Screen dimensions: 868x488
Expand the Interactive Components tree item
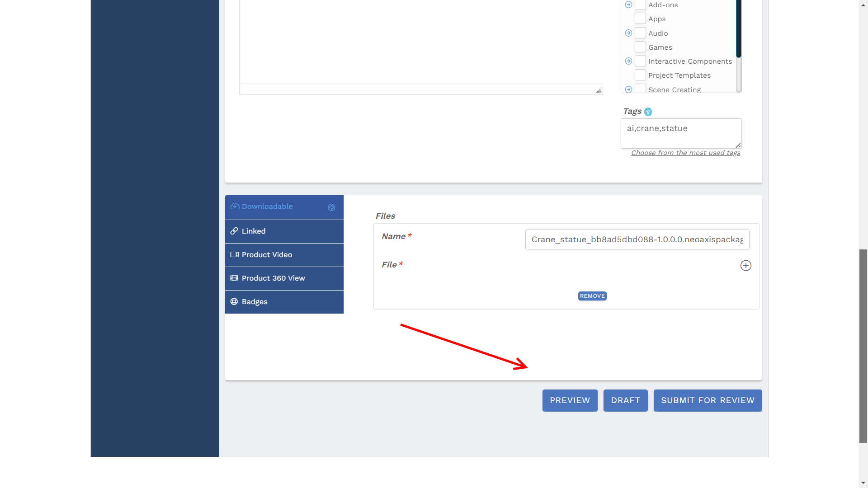628,61
